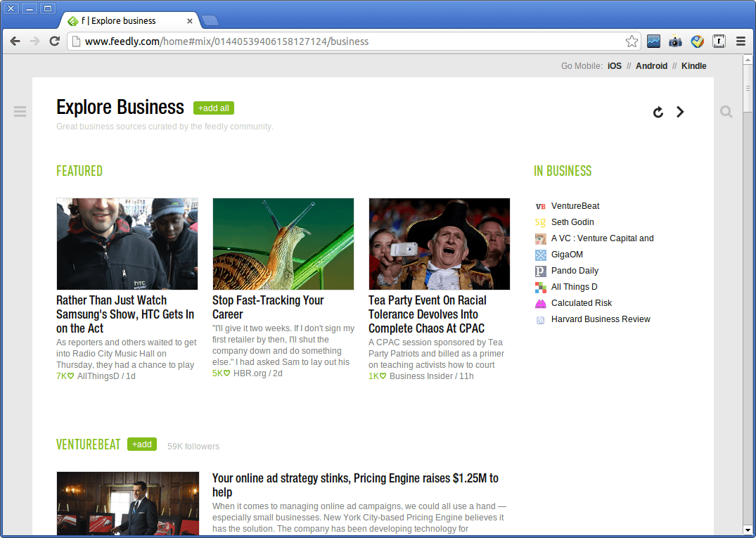Open the feedly sidebar hamburger icon on left

point(20,111)
